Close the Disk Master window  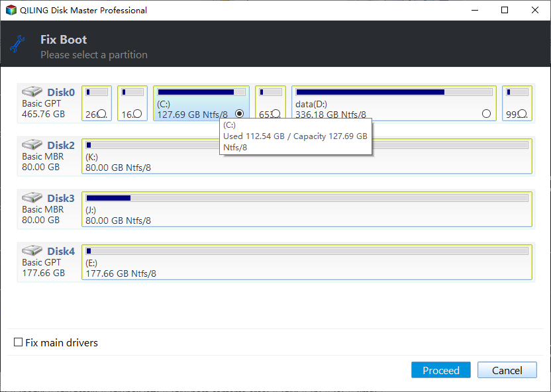tap(535, 10)
